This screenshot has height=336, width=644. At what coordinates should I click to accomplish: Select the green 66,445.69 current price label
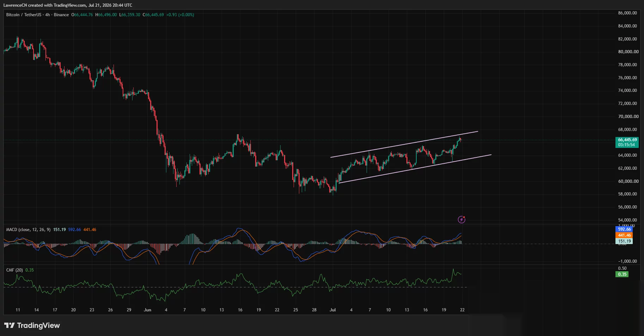tap(627, 140)
